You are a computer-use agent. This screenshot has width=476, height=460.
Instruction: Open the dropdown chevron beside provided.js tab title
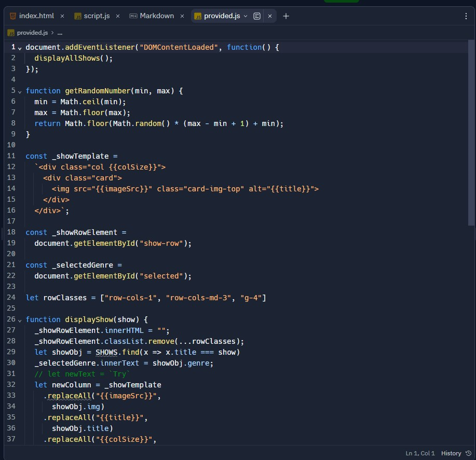pos(246,16)
